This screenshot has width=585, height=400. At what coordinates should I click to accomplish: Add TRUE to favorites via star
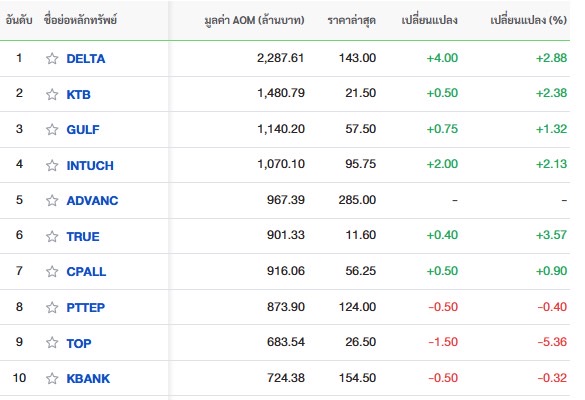[52, 236]
